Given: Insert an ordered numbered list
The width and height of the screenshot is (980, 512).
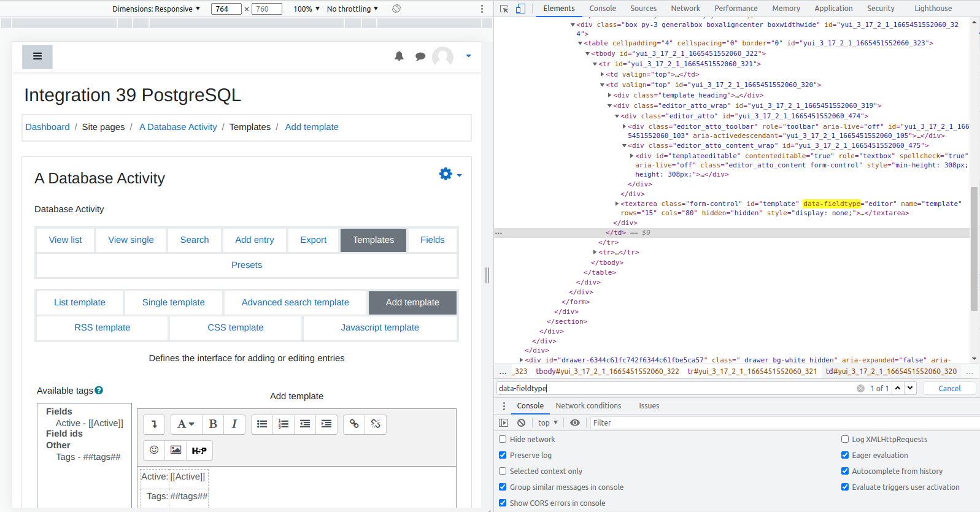Looking at the screenshot, I should (284, 424).
